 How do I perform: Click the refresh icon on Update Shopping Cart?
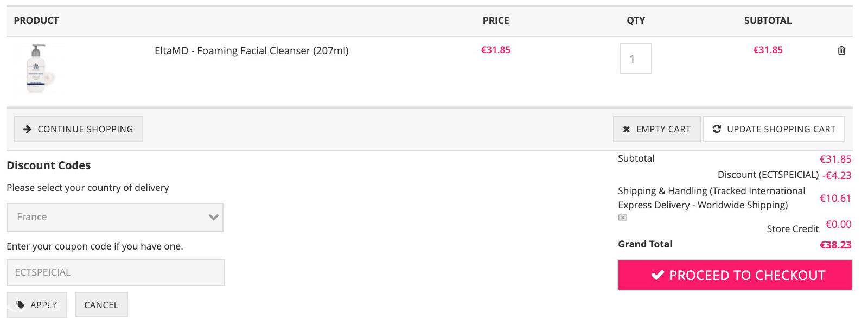717,129
